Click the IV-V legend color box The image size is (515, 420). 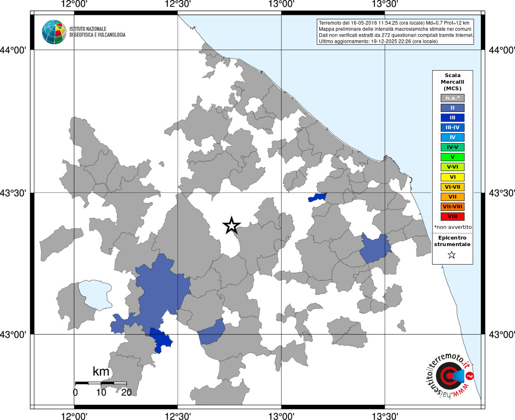click(x=452, y=147)
